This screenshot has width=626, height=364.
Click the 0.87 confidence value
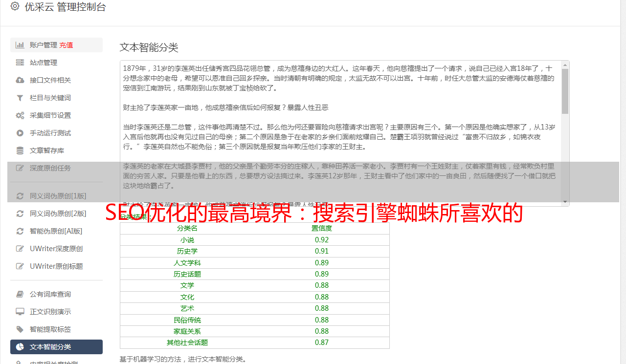click(x=322, y=343)
